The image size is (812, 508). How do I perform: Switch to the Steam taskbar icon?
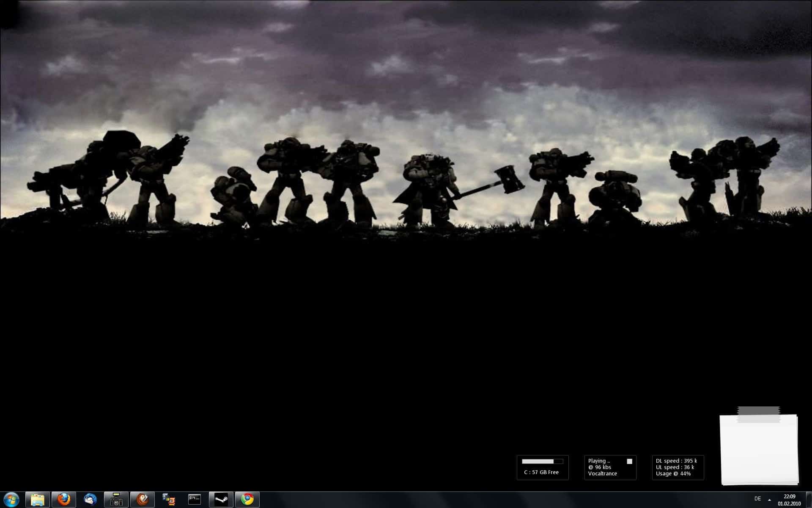point(221,500)
